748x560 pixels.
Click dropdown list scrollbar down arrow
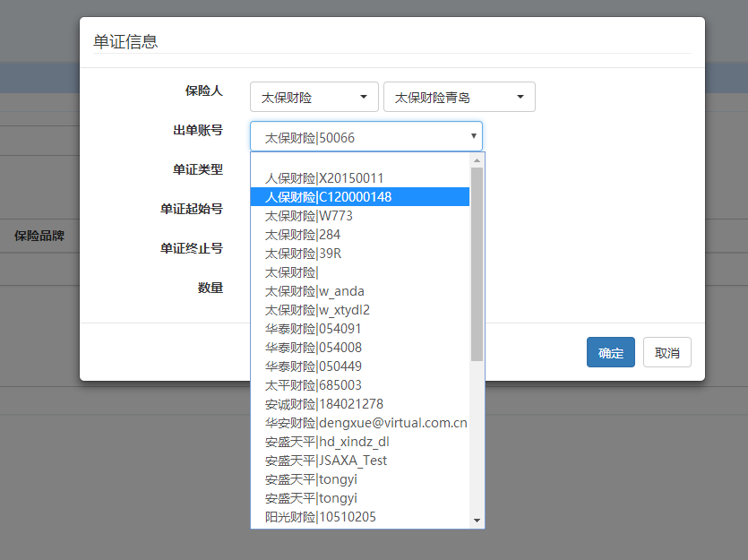coord(477,521)
